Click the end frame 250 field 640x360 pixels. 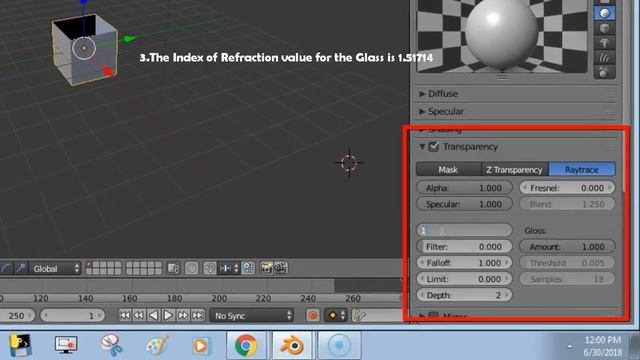coord(17,316)
